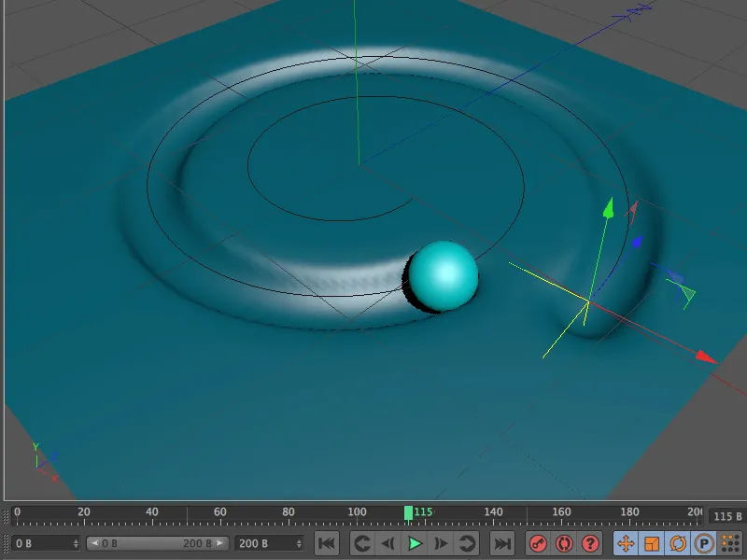Image resolution: width=747 pixels, height=560 pixels.
Task: Play the animation forwards
Action: click(415, 543)
